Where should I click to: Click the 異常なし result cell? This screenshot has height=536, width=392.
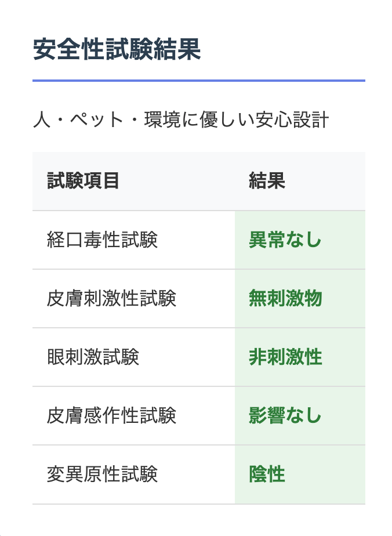coord(285,240)
